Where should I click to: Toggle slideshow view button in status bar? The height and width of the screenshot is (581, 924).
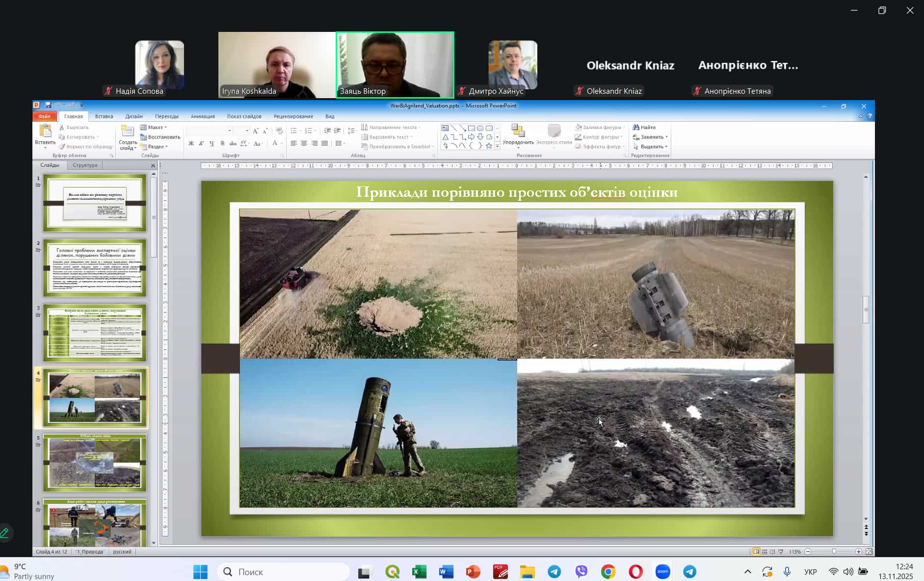click(781, 552)
